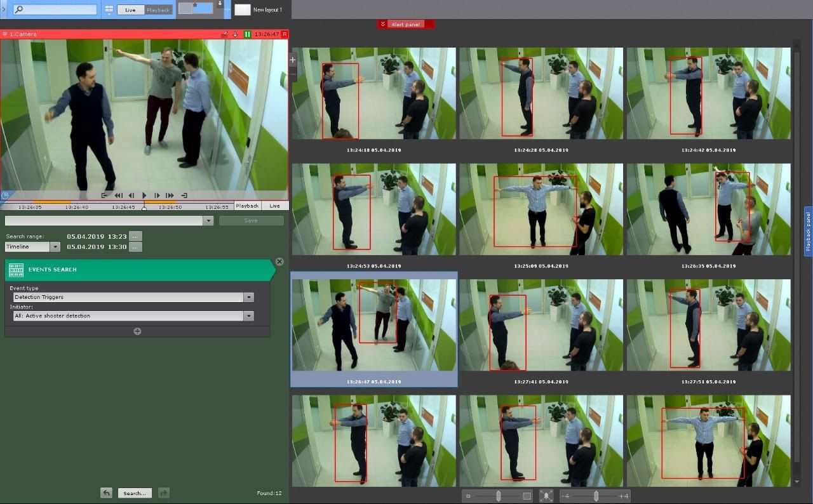
Task: Set the 13:30 search end time
Action: [135, 247]
